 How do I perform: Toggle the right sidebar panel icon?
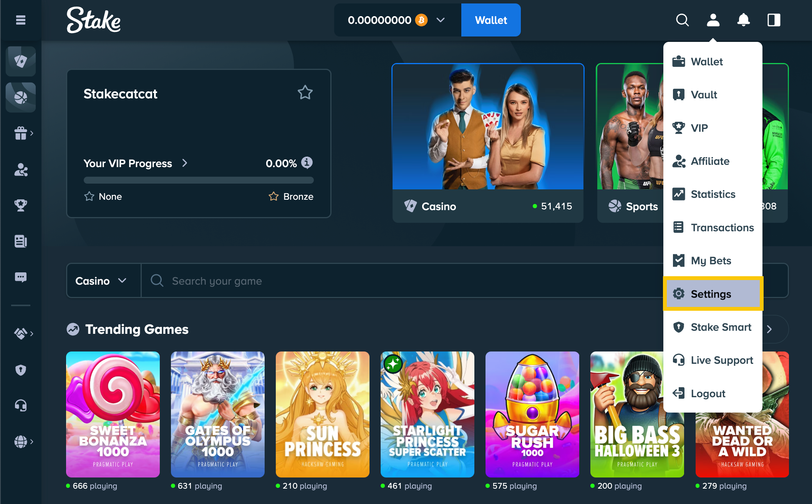774,20
